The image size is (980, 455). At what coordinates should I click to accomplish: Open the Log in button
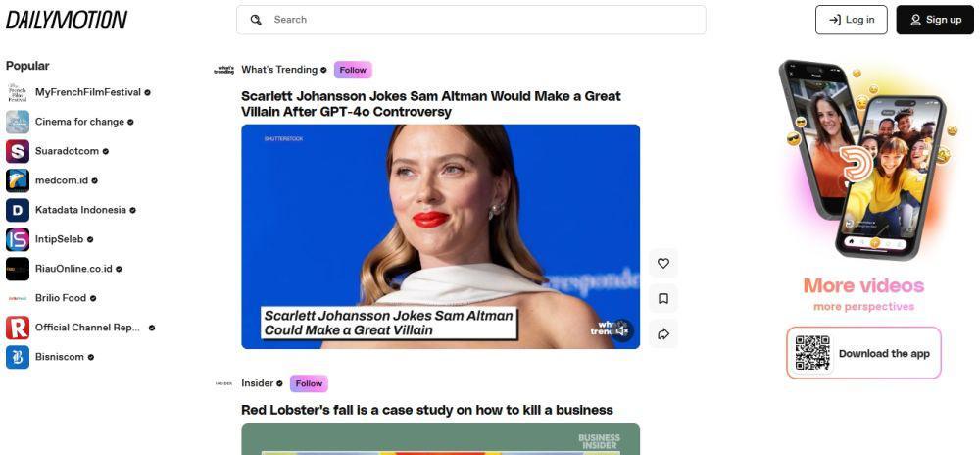pos(851,20)
